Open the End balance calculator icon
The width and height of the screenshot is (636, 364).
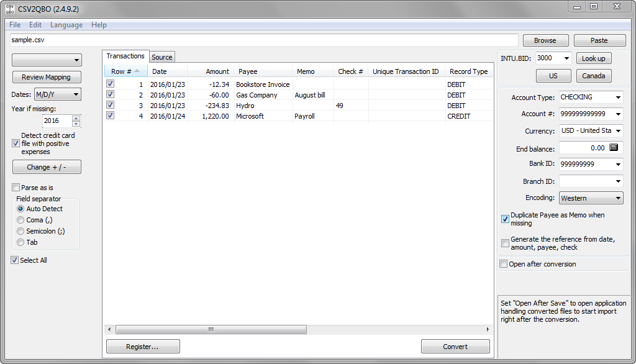point(613,147)
